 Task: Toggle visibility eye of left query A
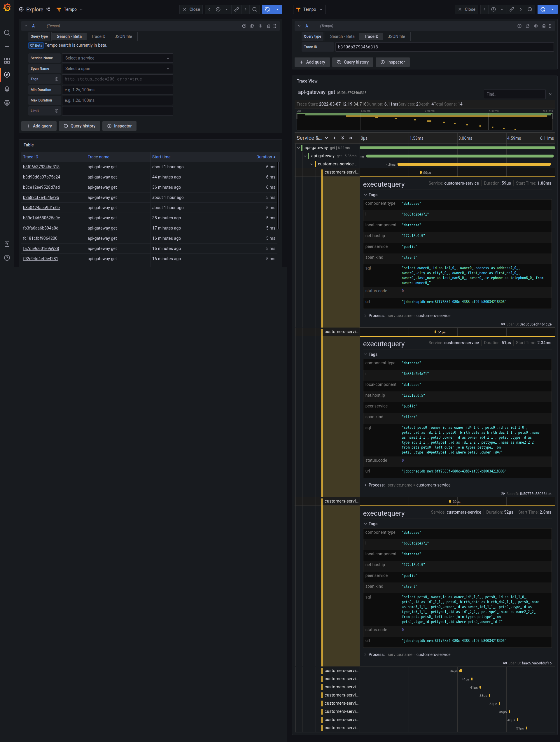coord(260,26)
